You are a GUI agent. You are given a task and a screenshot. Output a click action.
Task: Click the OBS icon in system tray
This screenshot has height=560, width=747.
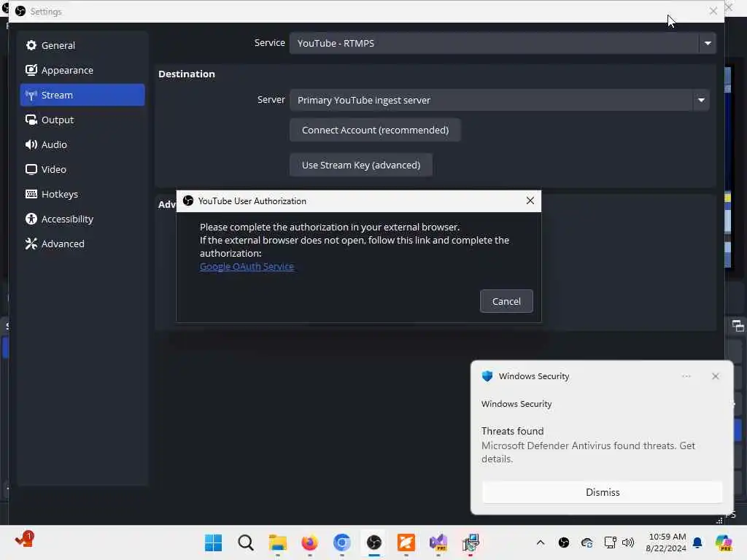click(564, 542)
